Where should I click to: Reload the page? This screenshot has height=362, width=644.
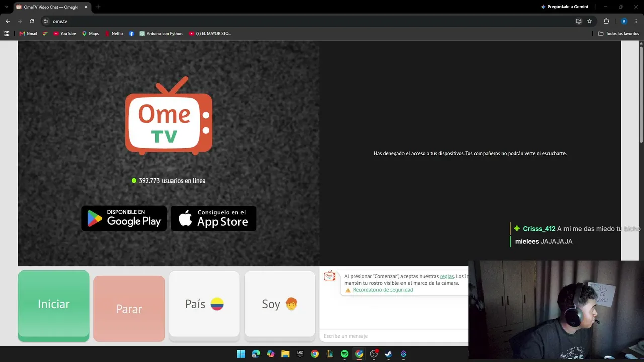[32, 21]
